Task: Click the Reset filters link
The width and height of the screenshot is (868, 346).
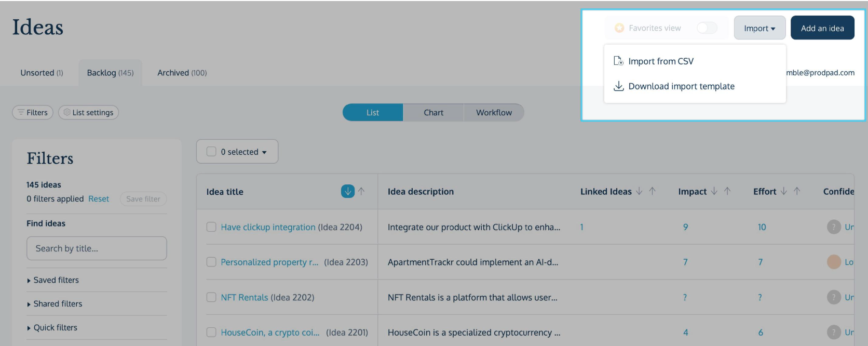Action: [x=99, y=199]
